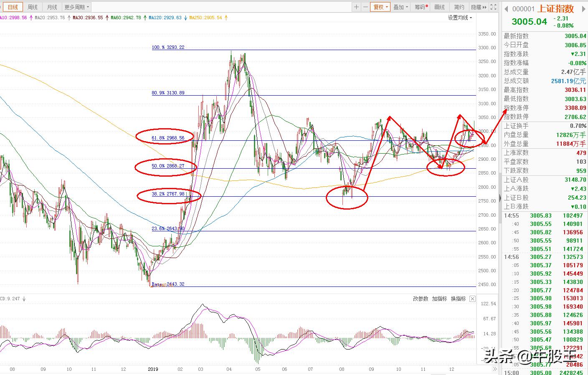The height and width of the screenshot is (375, 588).
Task: Click the MA60:2942.78 moving average label
Action: (x=126, y=18)
